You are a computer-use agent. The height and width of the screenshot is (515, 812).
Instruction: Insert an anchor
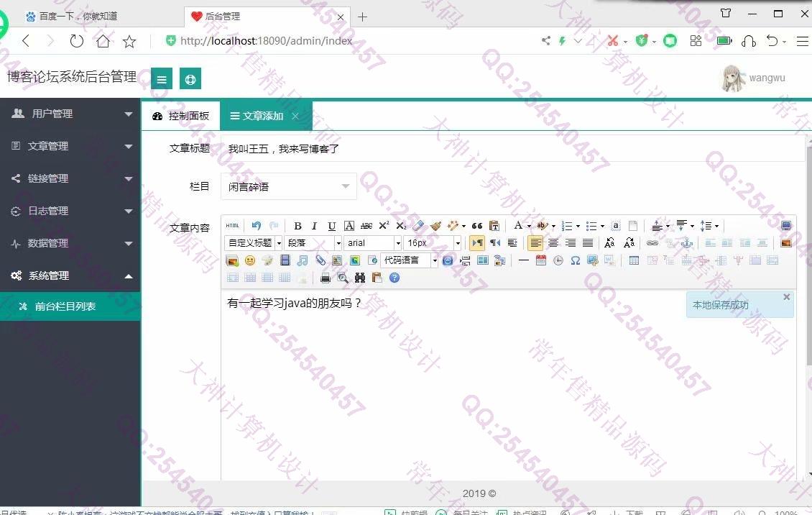point(687,242)
